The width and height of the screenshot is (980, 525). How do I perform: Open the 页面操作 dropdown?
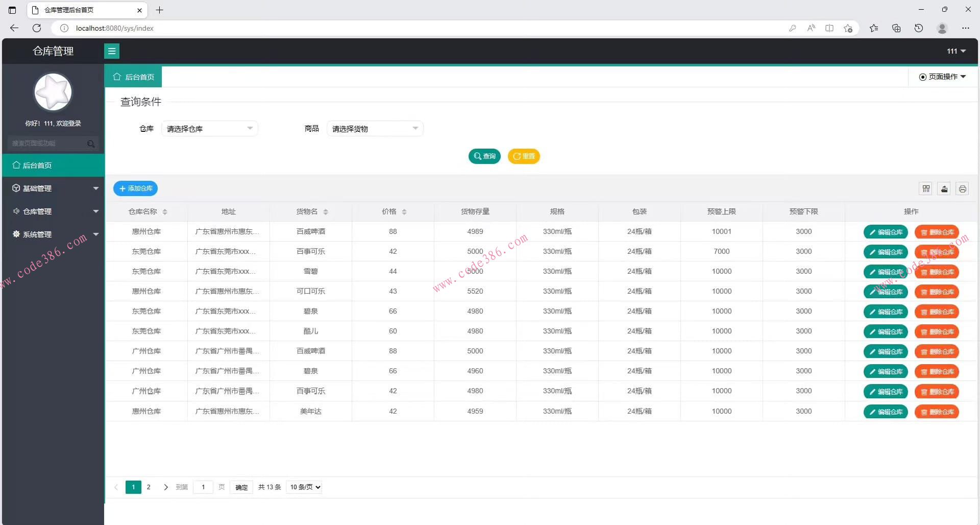click(943, 77)
